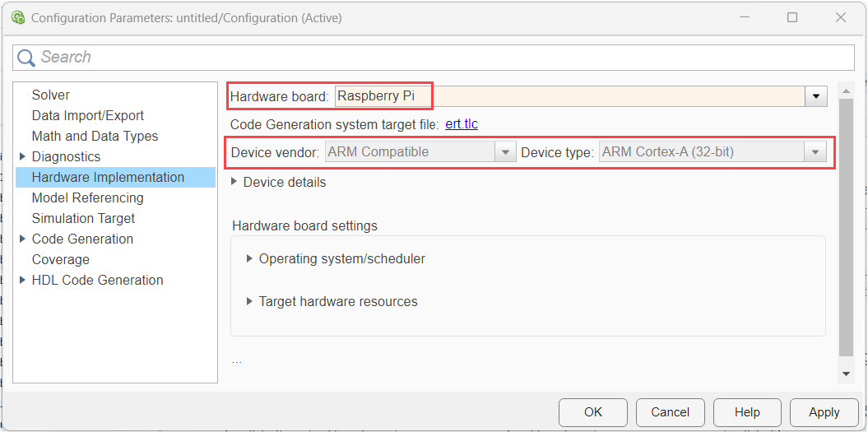Minimize the Configuration Parameters window

pyautogui.click(x=745, y=18)
